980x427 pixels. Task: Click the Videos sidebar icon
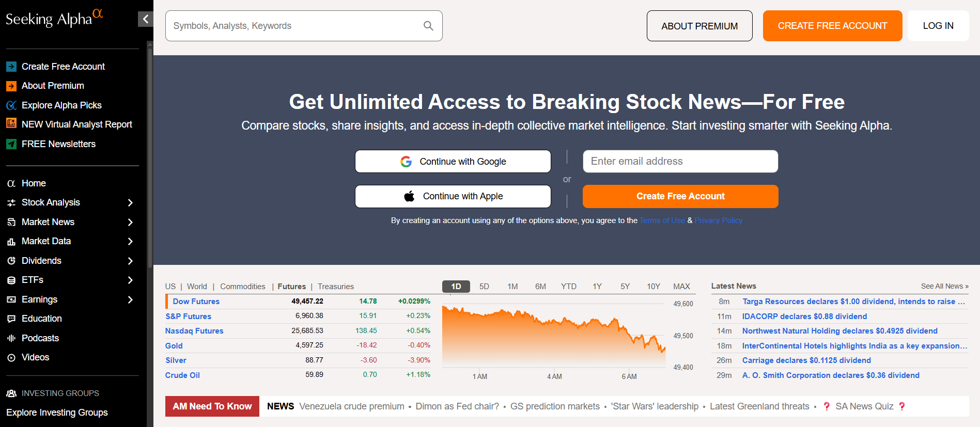click(x=11, y=357)
